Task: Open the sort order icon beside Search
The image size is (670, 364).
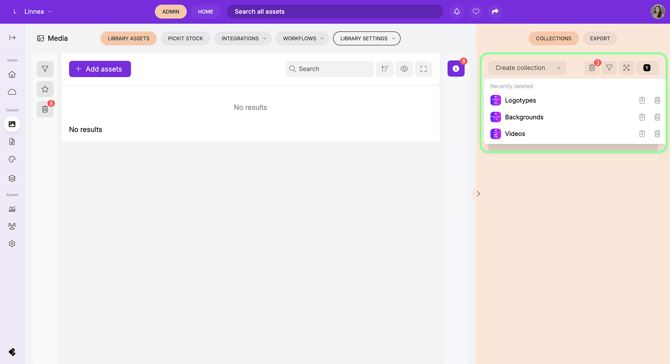Action: click(385, 69)
